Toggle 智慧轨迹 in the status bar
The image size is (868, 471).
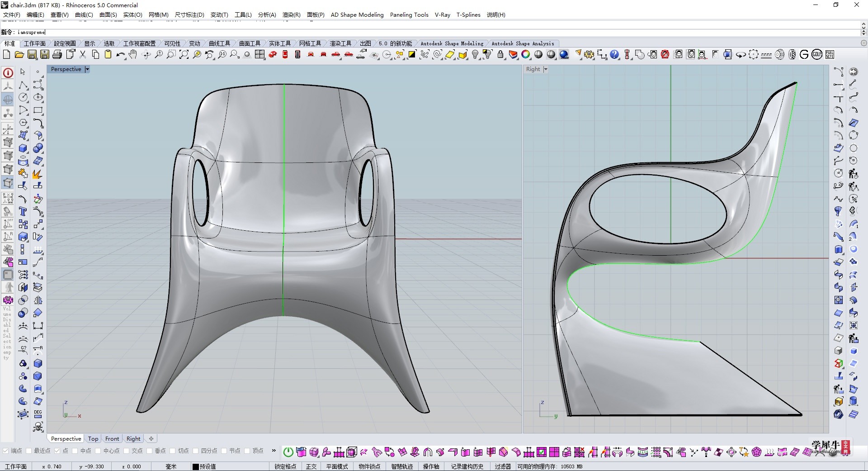[402, 466]
